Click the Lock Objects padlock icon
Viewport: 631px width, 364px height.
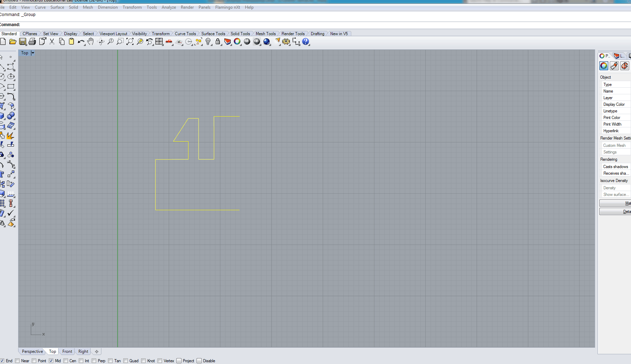[218, 42]
